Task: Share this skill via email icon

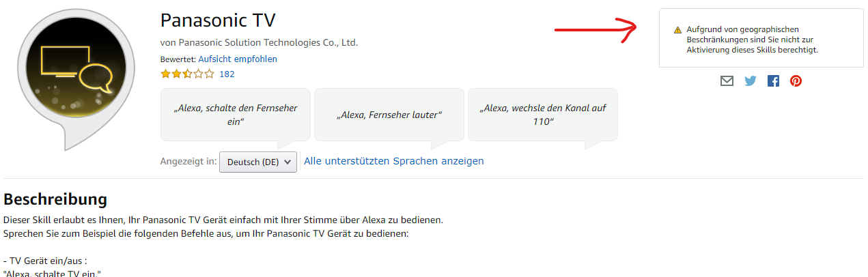Action: click(x=727, y=81)
